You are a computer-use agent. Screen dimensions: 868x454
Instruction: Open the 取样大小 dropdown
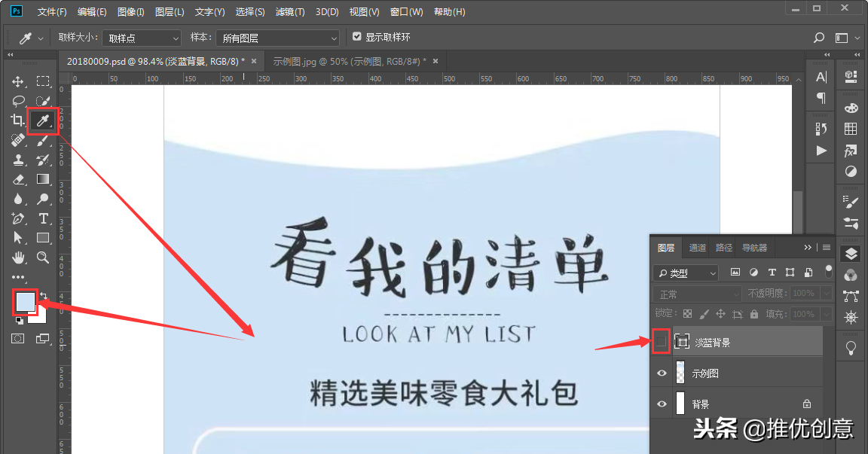click(142, 38)
